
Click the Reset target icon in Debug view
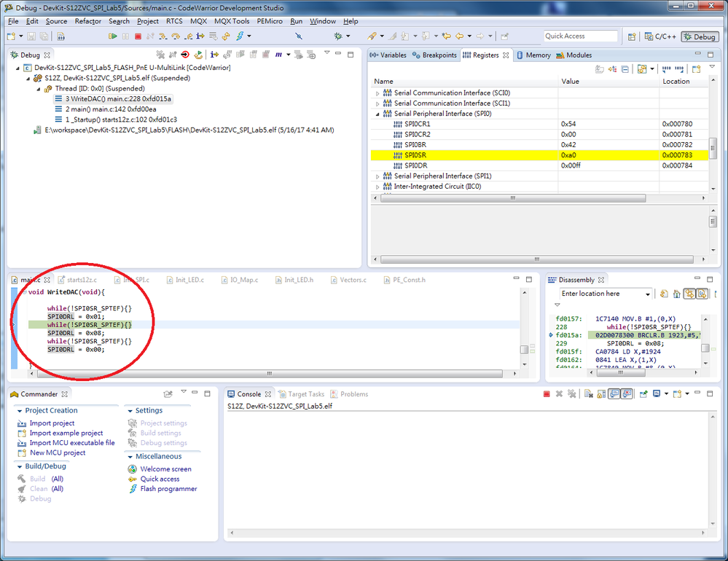click(185, 55)
